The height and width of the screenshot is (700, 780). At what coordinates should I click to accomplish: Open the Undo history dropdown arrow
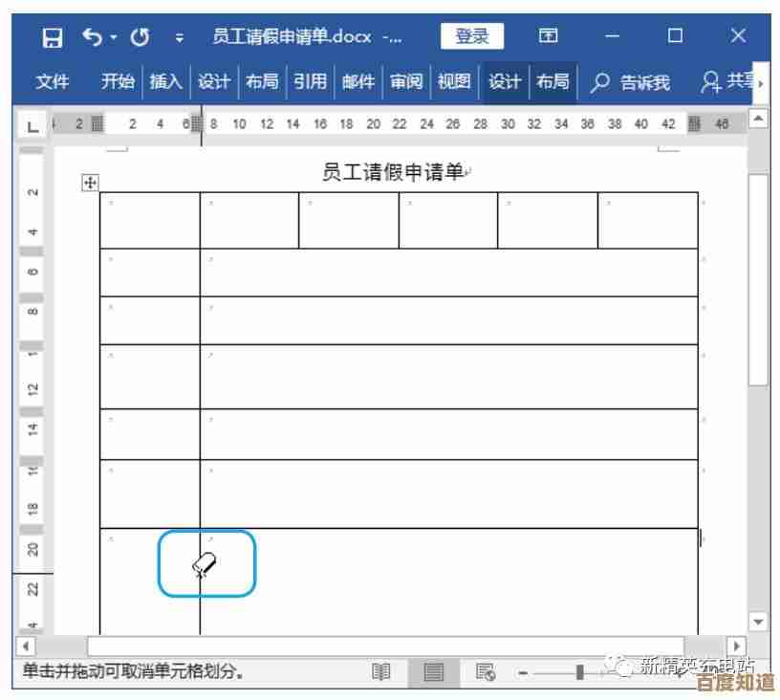[115, 37]
